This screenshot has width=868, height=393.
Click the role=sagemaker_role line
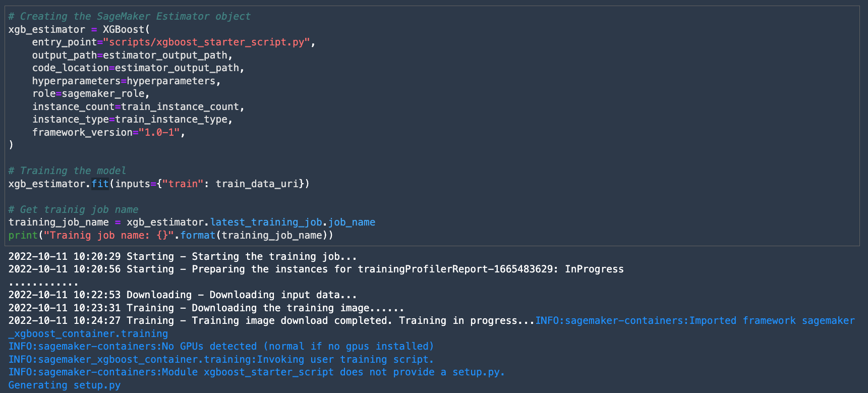point(91,94)
